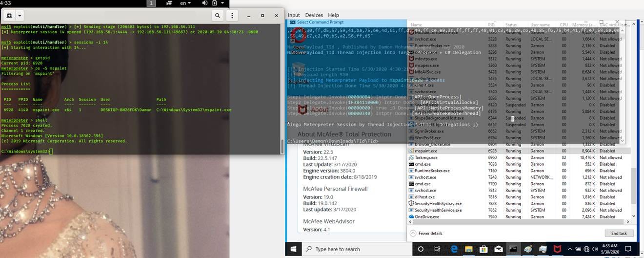Click the new terminal tab icon
This screenshot has height=258, width=644.
tap(10, 16)
